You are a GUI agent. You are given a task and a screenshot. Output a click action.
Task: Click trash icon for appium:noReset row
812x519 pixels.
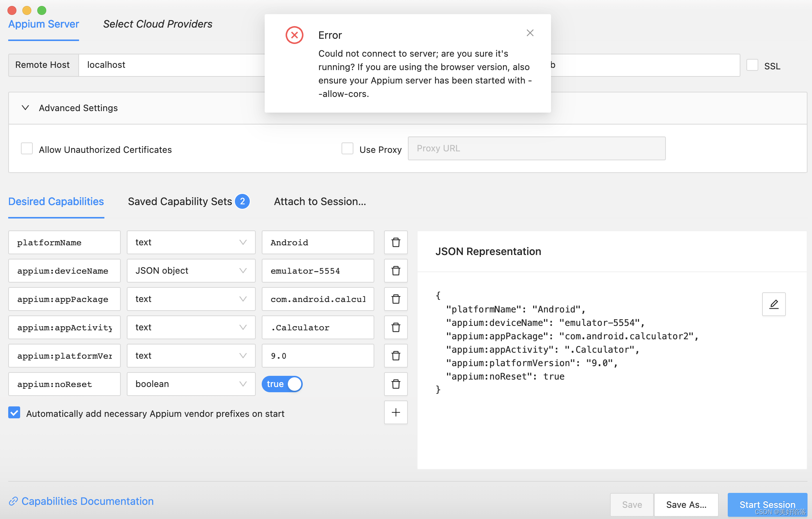(x=396, y=384)
